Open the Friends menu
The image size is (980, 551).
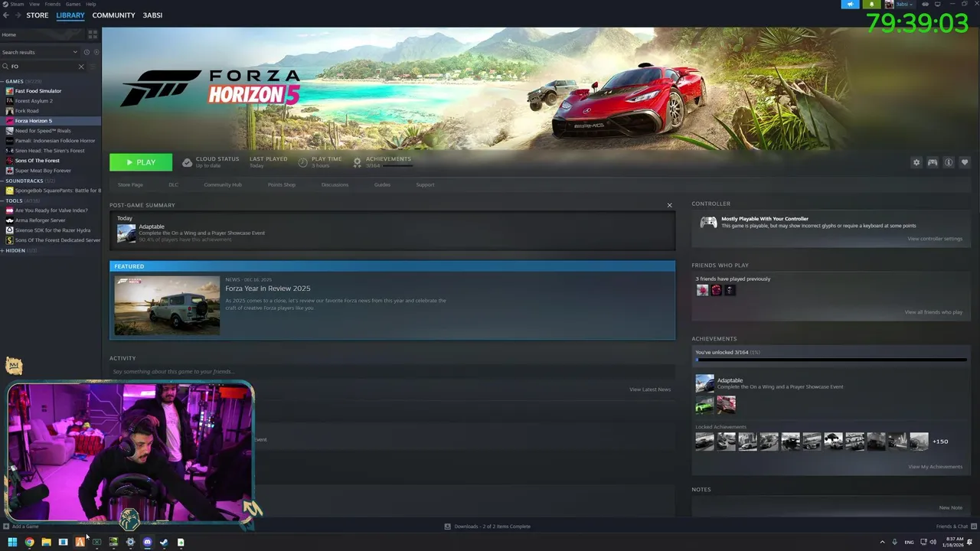(x=53, y=4)
